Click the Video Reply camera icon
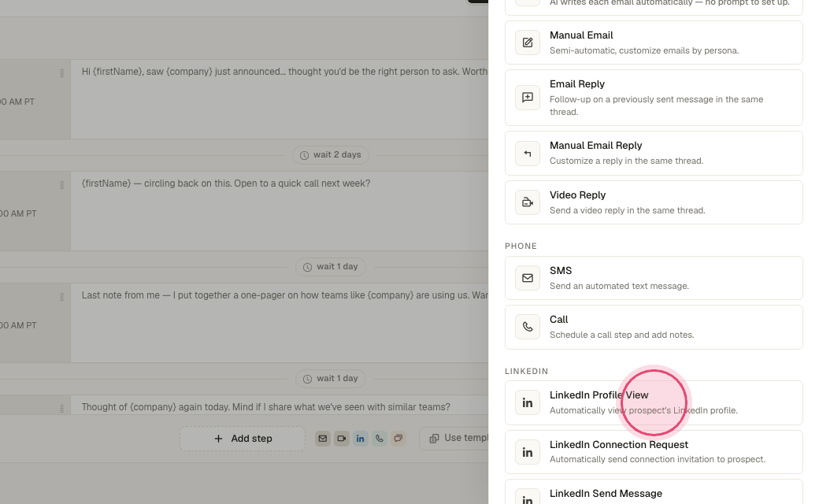Image resolution: width=819 pixels, height=504 pixels. click(x=528, y=202)
